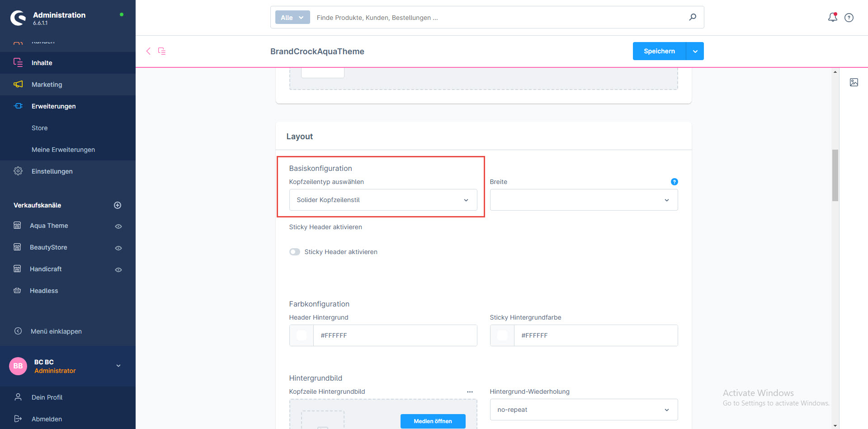Click the Breite help tooltip icon
The height and width of the screenshot is (429, 868).
coord(674,182)
